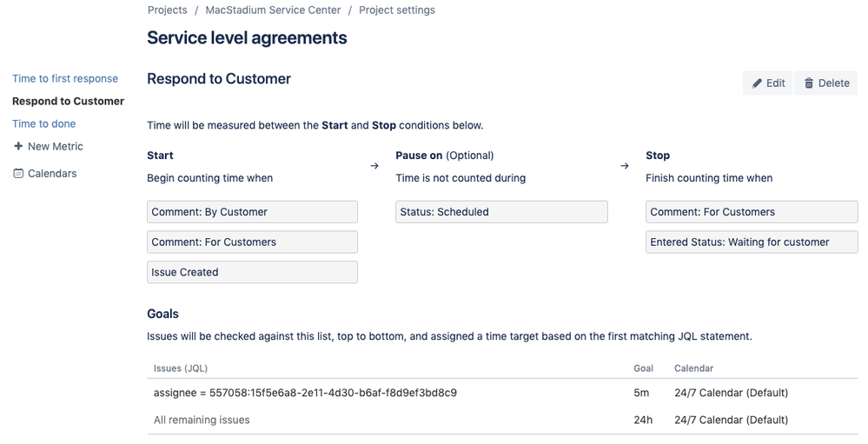Open Project settings breadcrumb

click(x=397, y=10)
